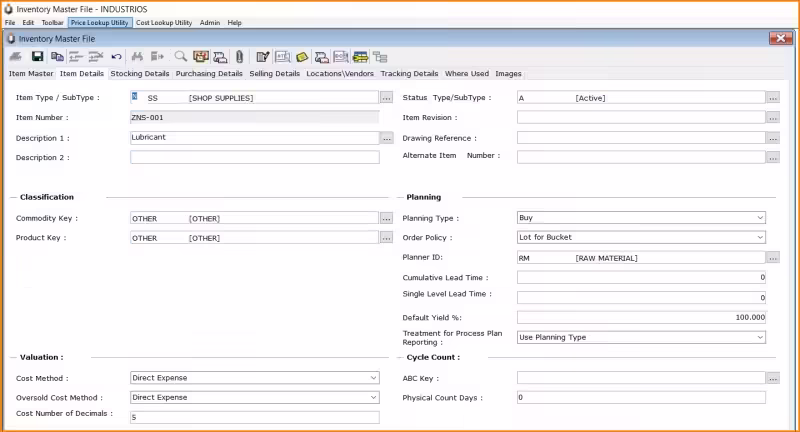Open the Toolbar menu
This screenshot has width=800, height=432.
tap(53, 22)
